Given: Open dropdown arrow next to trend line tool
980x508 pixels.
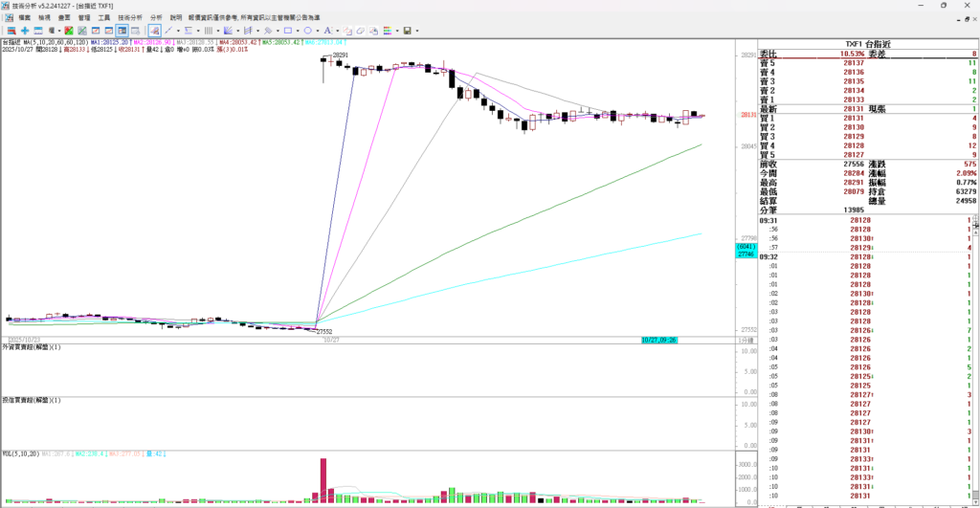Looking at the screenshot, I should (x=178, y=31).
